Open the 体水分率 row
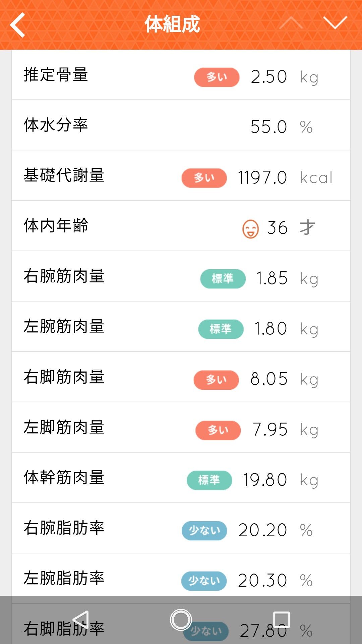362x644 pixels. click(181, 125)
